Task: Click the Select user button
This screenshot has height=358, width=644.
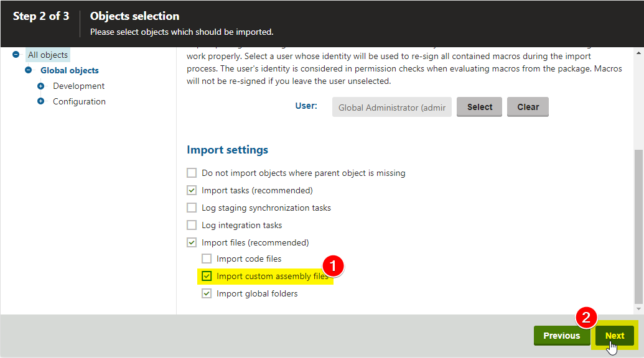Action: pos(479,107)
